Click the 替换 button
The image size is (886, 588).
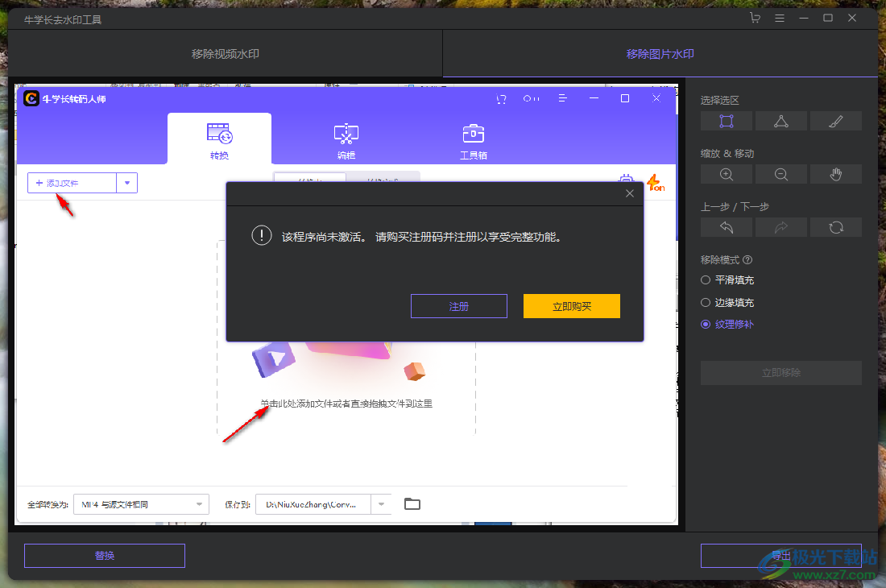click(105, 556)
